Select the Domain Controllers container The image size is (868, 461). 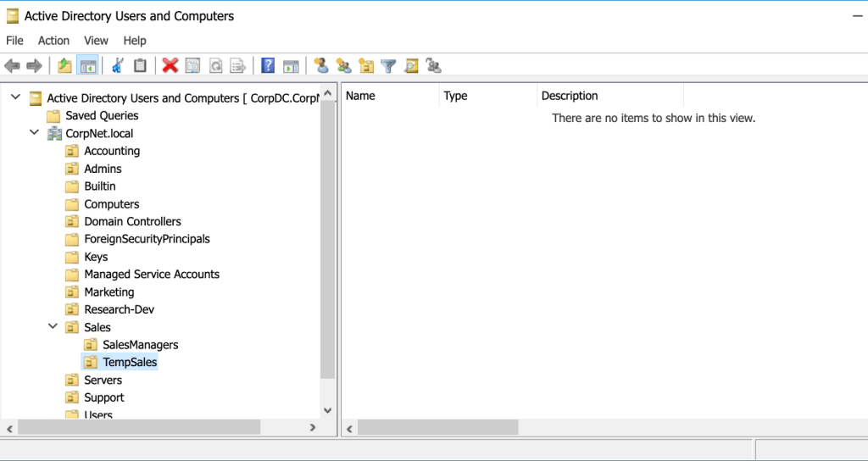point(132,221)
